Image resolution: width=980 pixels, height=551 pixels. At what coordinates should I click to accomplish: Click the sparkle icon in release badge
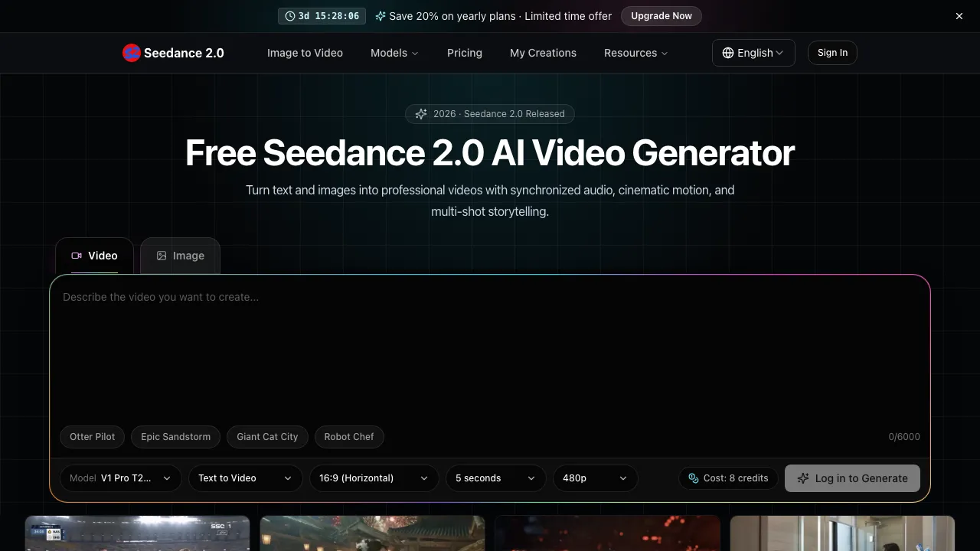[x=421, y=114]
